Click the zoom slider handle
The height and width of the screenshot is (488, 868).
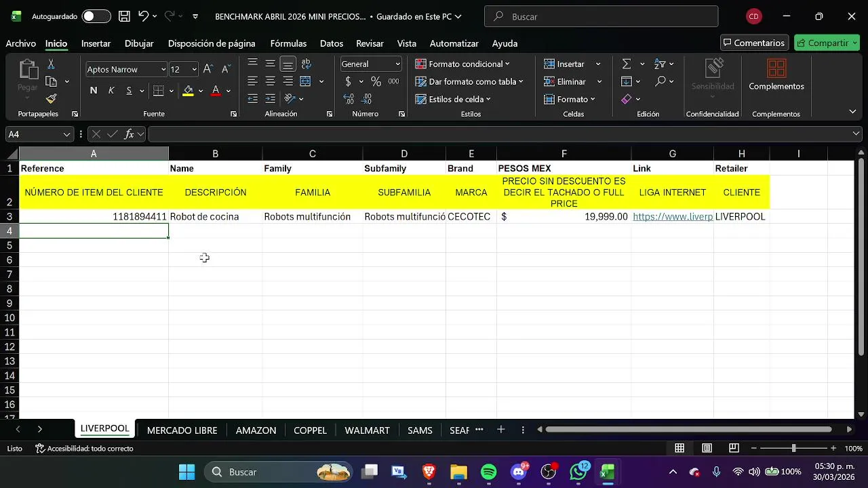[793, 448]
